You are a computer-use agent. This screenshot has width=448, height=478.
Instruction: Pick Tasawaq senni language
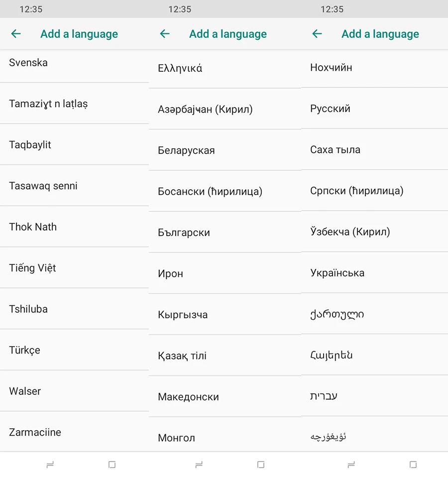coord(74,186)
